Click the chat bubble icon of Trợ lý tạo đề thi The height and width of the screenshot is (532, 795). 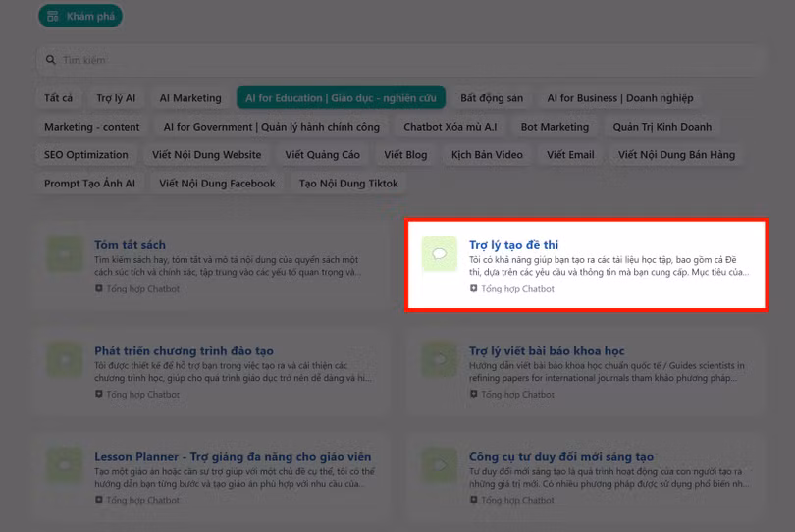440,254
